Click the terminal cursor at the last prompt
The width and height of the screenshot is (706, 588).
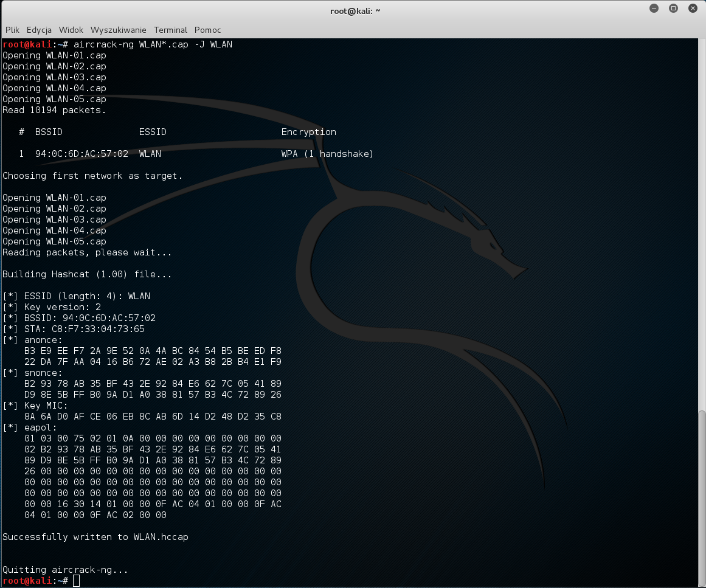pyautogui.click(x=76, y=581)
